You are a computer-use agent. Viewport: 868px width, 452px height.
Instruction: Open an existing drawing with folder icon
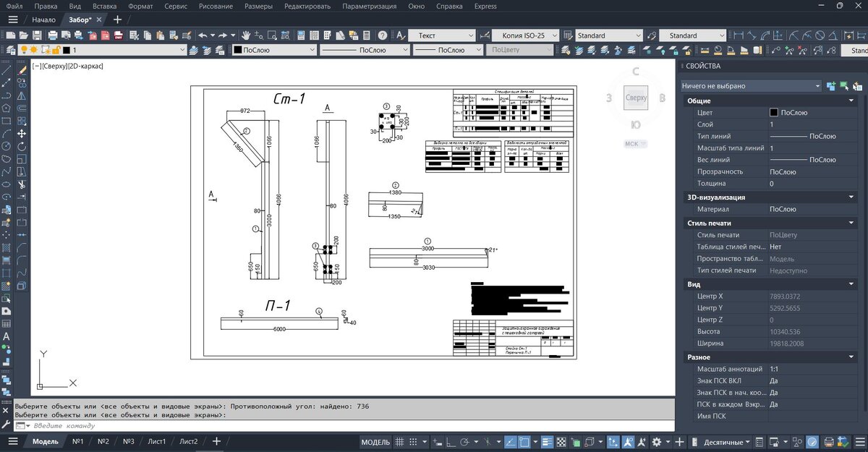[x=23, y=35]
